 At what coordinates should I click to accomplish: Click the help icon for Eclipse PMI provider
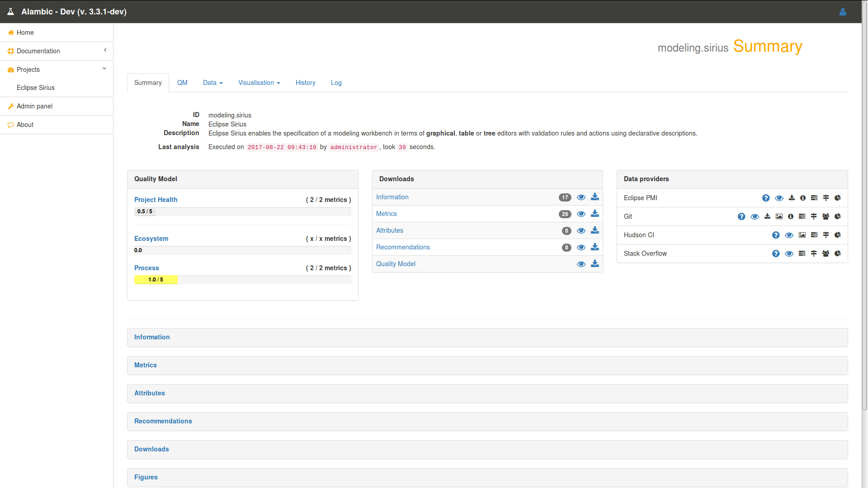(766, 198)
